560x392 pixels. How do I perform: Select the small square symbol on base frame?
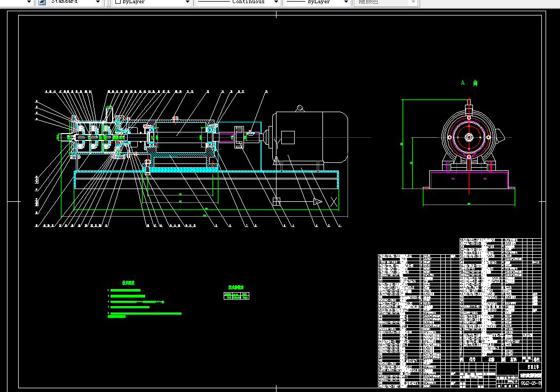(277, 201)
